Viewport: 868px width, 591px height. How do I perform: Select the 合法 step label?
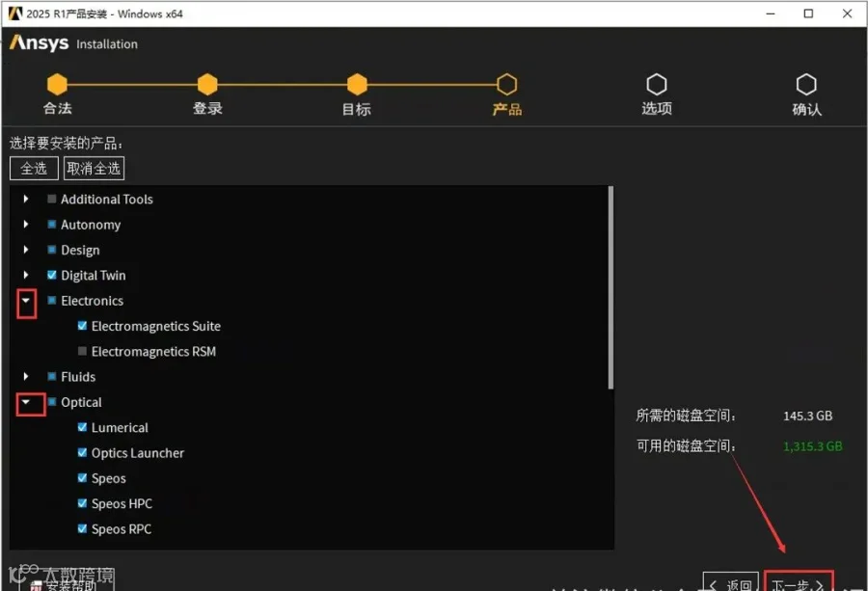(58, 108)
